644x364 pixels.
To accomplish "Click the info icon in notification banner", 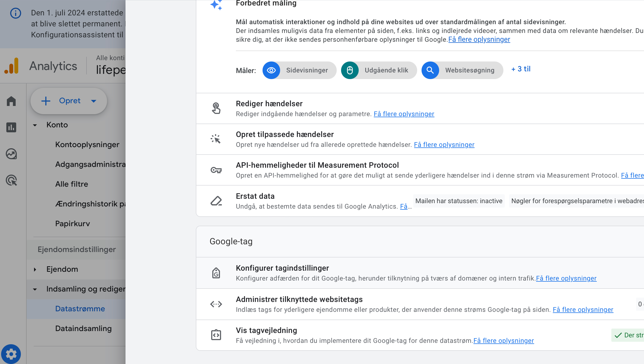I will click(15, 13).
